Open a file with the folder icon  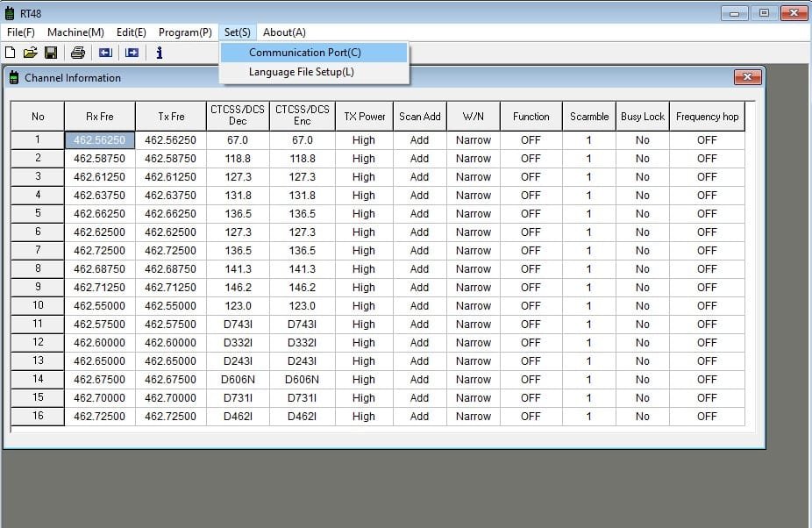pyautogui.click(x=31, y=53)
